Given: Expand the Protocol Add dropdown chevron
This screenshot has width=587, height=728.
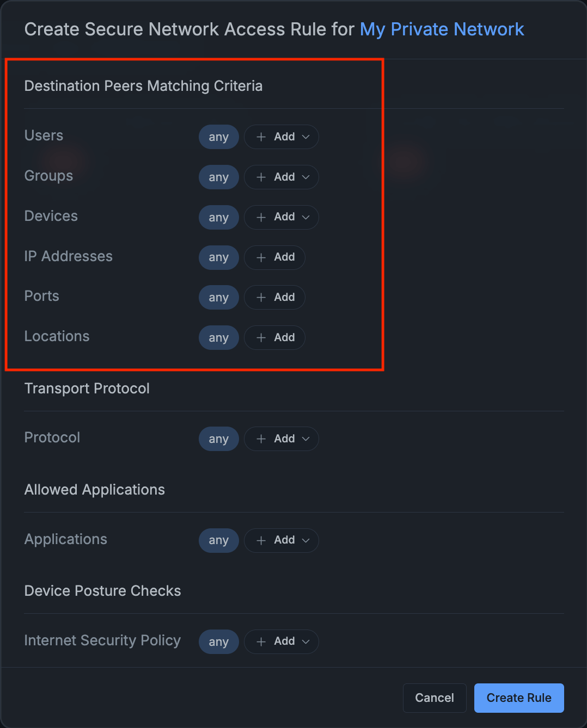Looking at the screenshot, I should [x=305, y=439].
